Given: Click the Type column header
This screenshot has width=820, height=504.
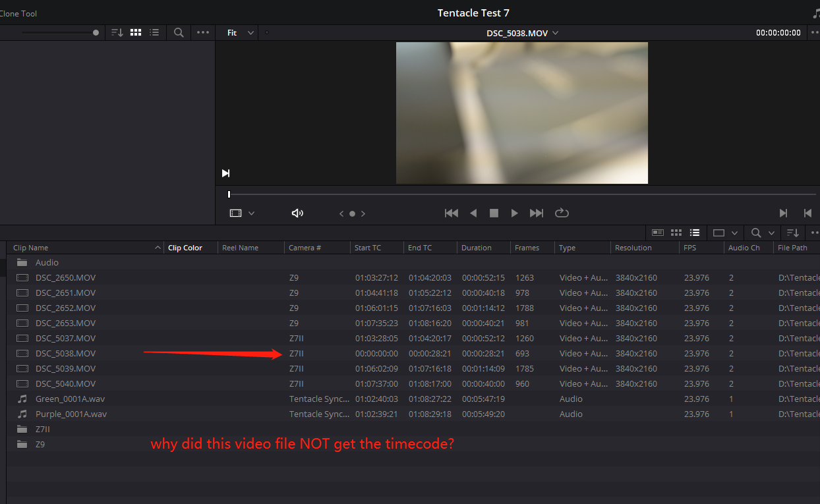Looking at the screenshot, I should (568, 248).
